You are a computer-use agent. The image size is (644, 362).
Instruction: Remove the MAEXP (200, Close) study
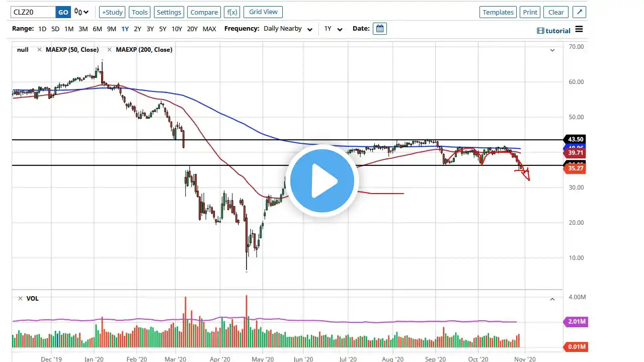109,50
